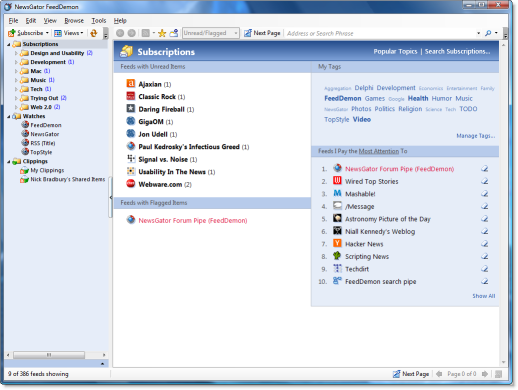Click the Scripting News cactus icon
518x390 pixels.
[337, 256]
